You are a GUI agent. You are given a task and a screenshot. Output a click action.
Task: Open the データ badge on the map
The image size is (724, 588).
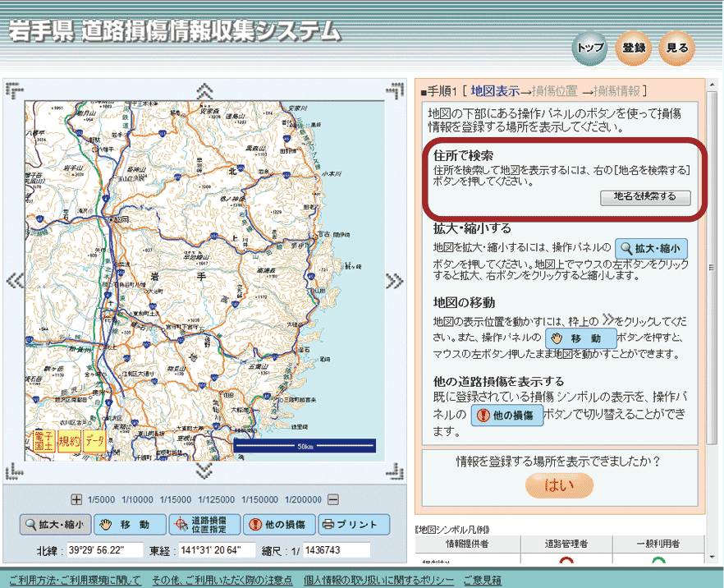[x=94, y=441]
